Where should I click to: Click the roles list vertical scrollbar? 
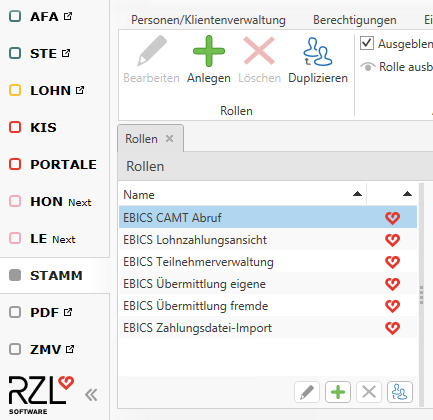coord(421,295)
